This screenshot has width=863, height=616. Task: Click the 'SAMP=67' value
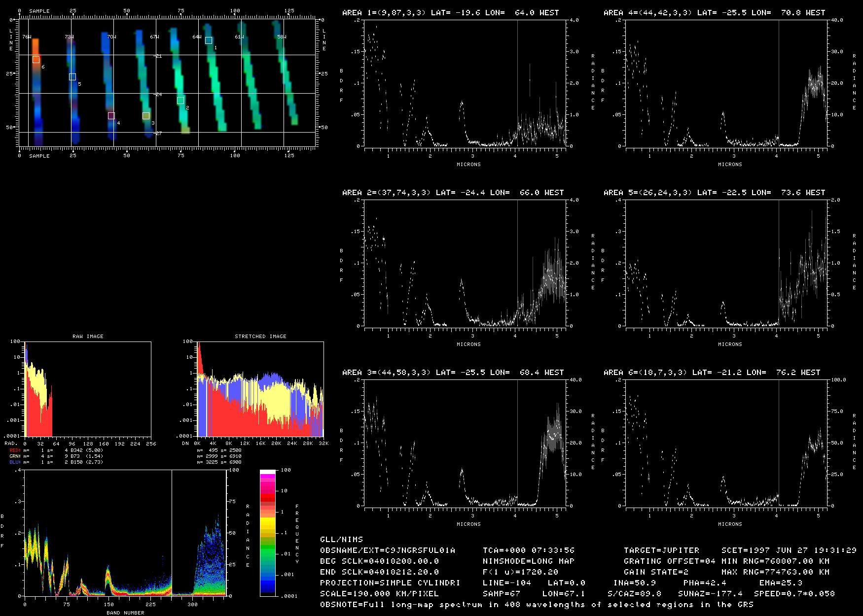tap(504, 594)
